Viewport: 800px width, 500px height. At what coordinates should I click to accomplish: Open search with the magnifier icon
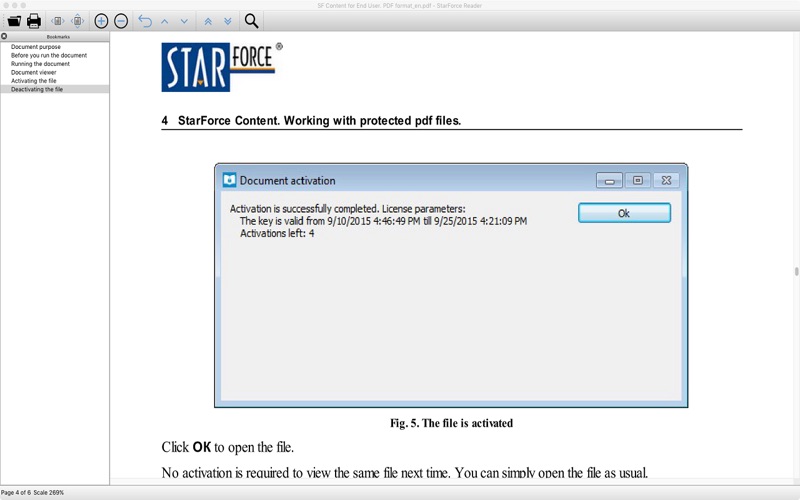(251, 21)
